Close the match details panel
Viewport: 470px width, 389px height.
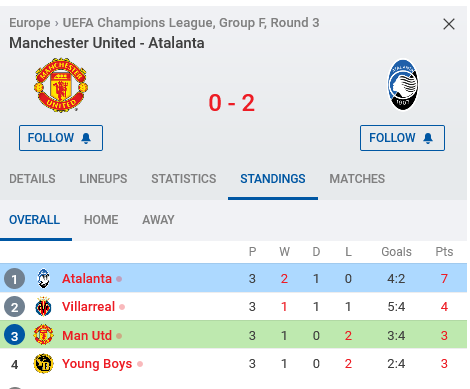tap(449, 24)
